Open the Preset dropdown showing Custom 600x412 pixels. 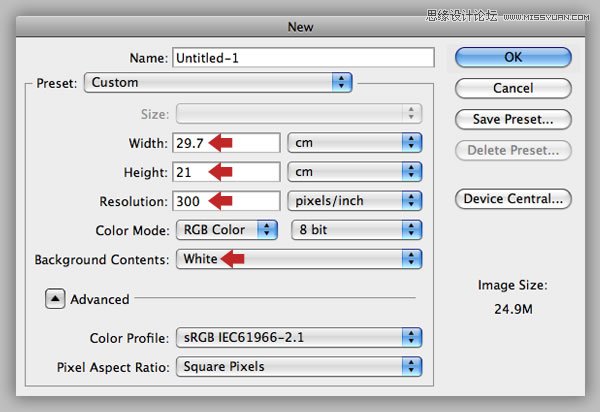click(x=220, y=82)
